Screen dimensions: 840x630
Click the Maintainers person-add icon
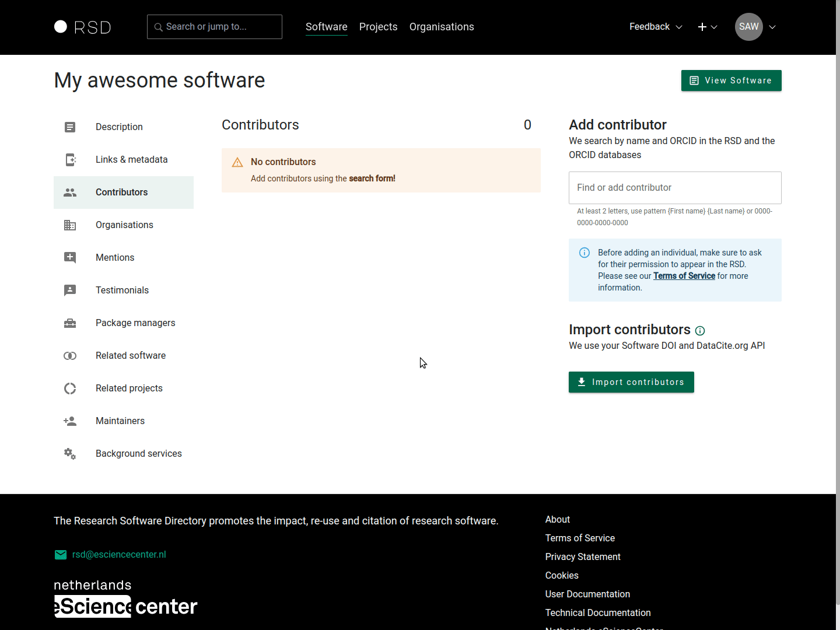tap(70, 421)
